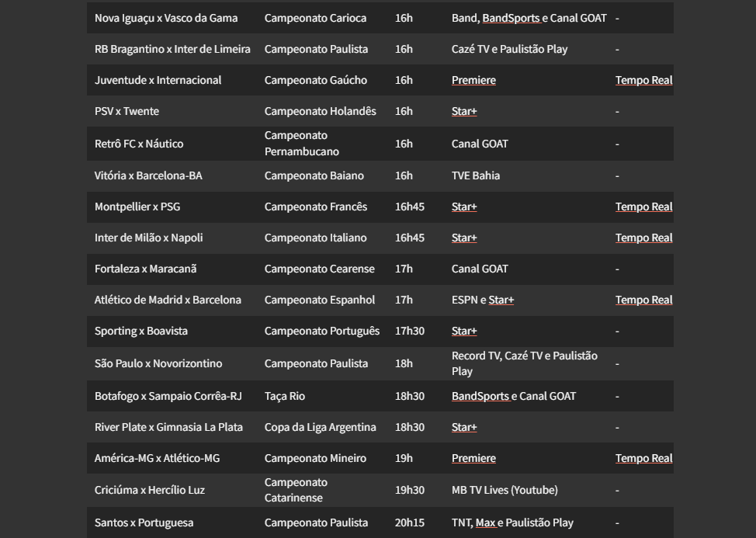Select 'Atlético de Madrid x Barcelona' text
The width and height of the screenshot is (756, 538).
(168, 300)
